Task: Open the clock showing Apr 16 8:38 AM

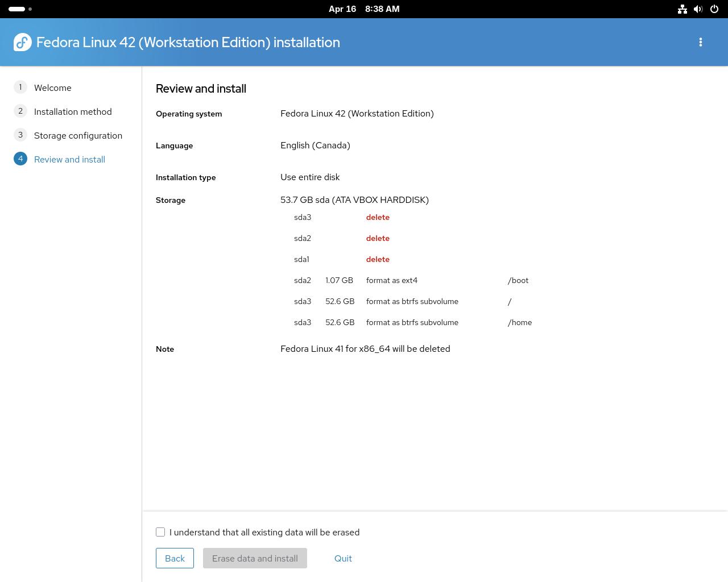Action: 364,9
